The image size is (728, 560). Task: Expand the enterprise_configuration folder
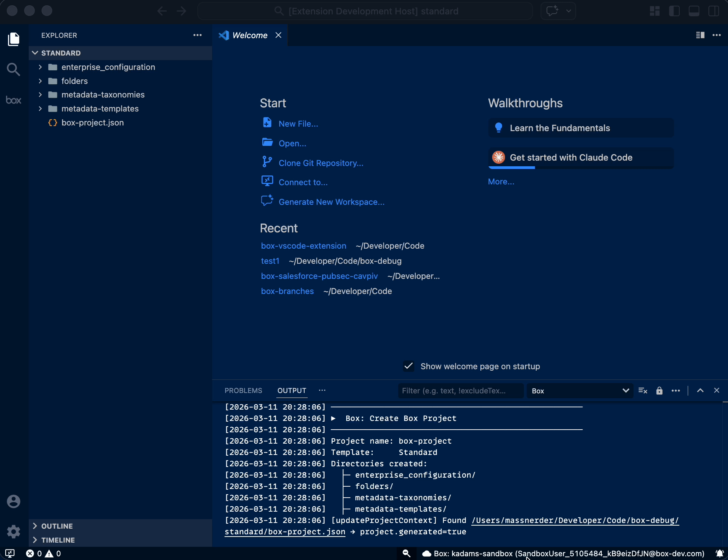pyautogui.click(x=108, y=67)
